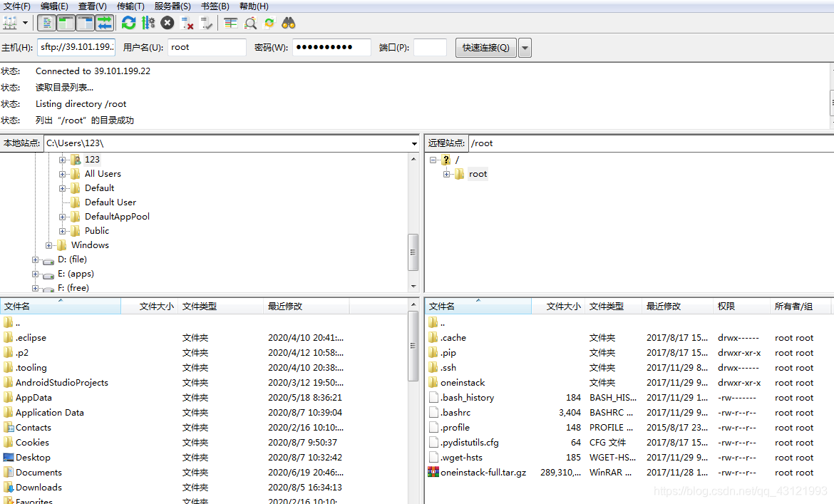Image resolution: width=834 pixels, height=504 pixels.
Task: Sort remote files by 所有者/组 column
Action: click(x=800, y=307)
